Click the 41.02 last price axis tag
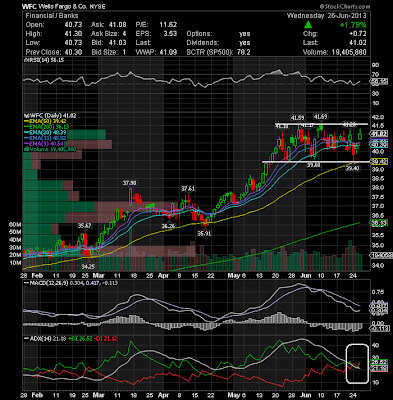This screenshot has width=393, height=400. coord(379,134)
